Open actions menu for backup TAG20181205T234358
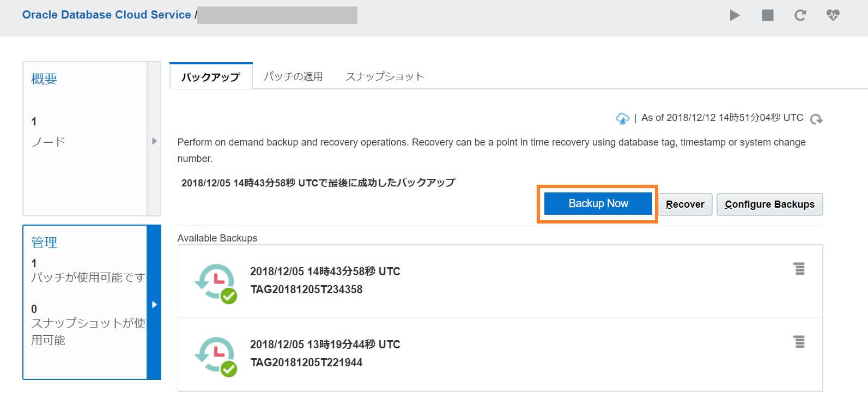 tap(799, 269)
